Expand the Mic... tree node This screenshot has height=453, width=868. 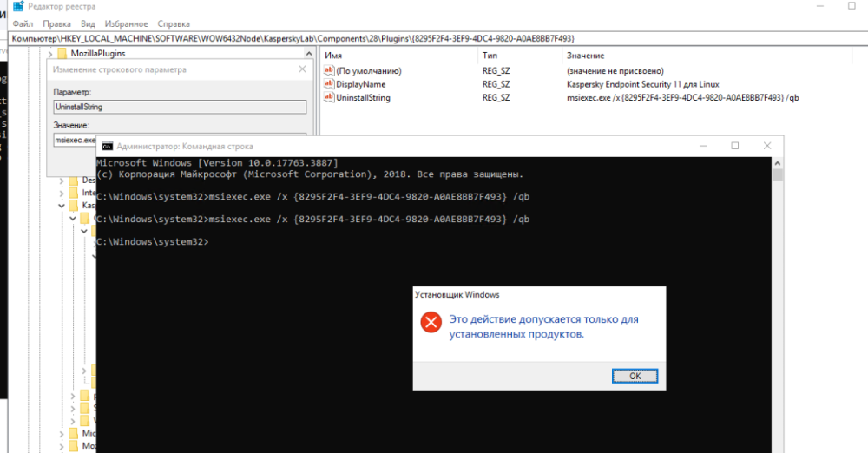[62, 433]
